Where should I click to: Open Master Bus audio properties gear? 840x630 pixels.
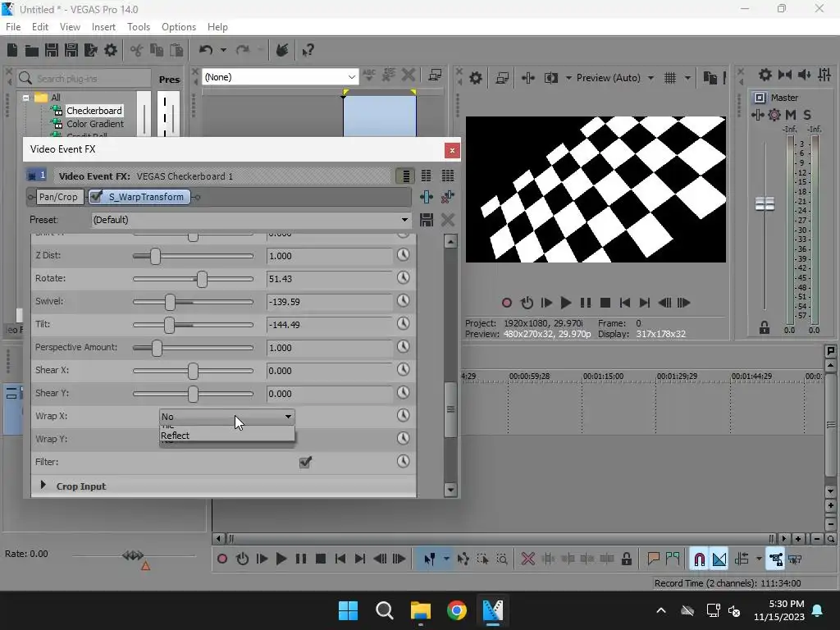(765, 75)
